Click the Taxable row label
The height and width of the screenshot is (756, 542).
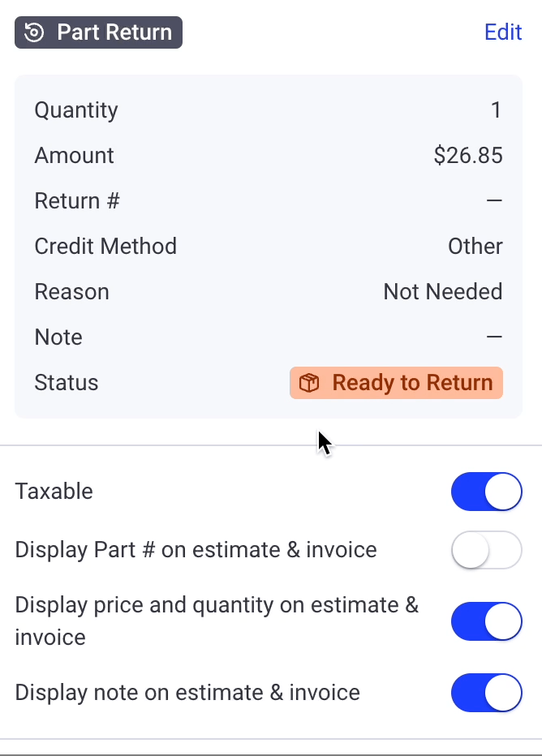click(x=54, y=492)
